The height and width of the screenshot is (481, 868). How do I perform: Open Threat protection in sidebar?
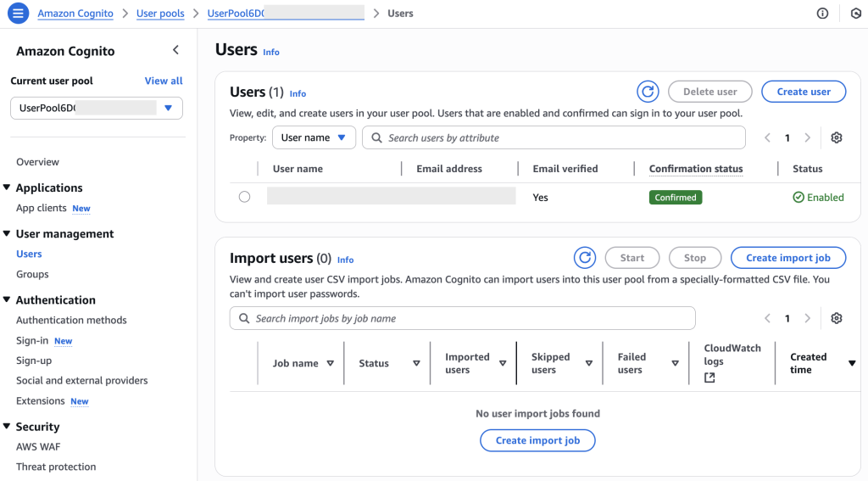coord(56,467)
